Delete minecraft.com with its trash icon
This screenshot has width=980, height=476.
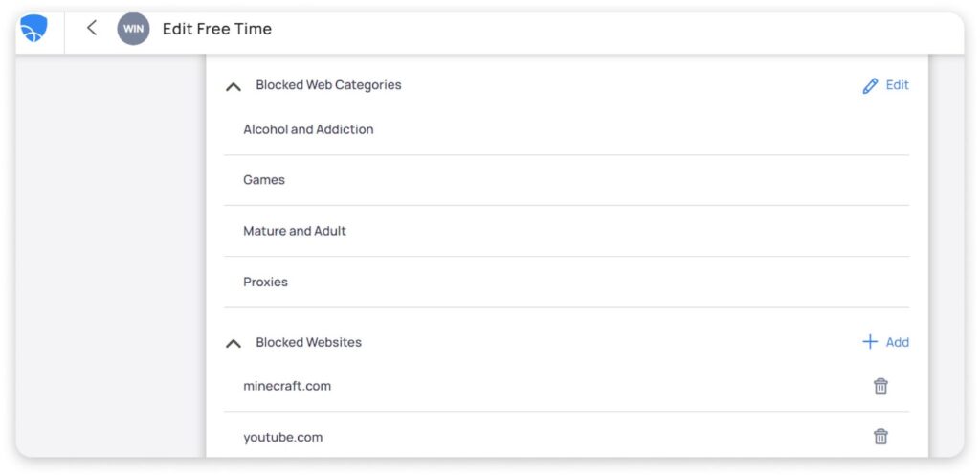click(x=880, y=386)
